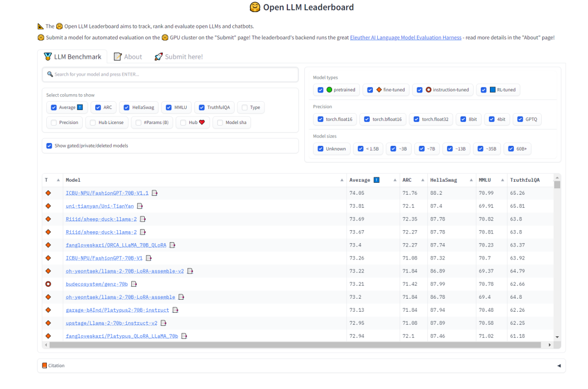This screenshot has width=588, height=389.
Task: Click the scroll-right arrow of horizontal scrollbar
Action: pos(550,345)
